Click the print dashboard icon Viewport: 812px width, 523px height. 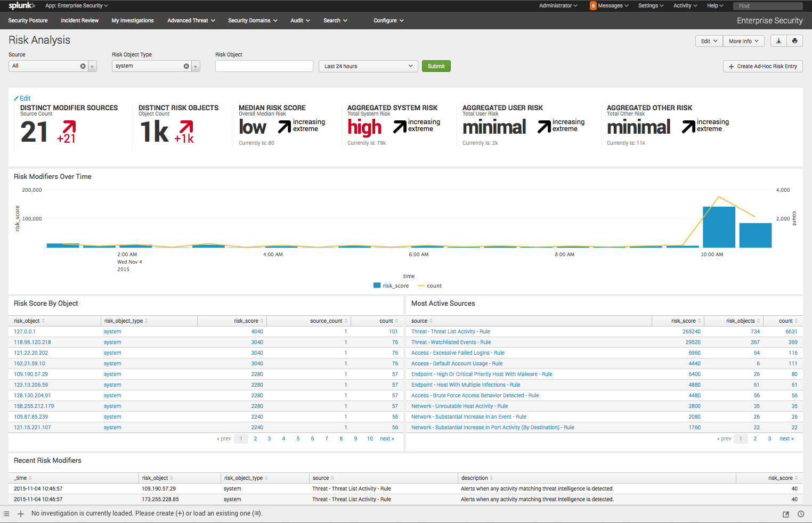point(794,41)
